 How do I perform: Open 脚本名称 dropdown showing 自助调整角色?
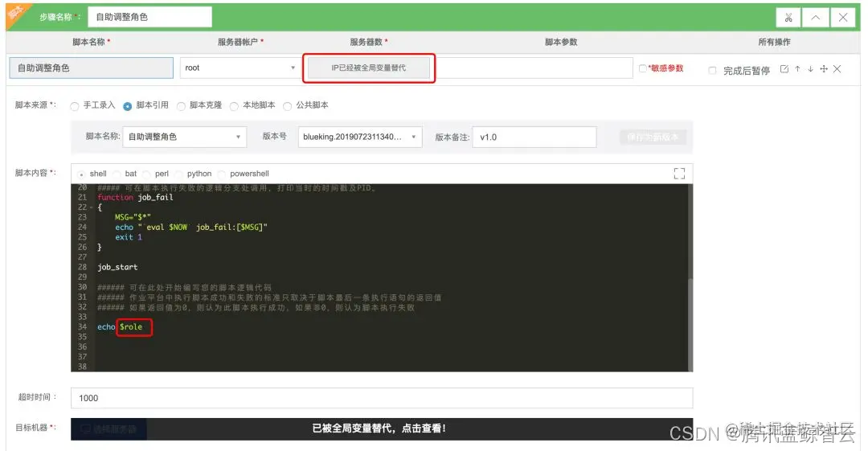click(x=184, y=137)
